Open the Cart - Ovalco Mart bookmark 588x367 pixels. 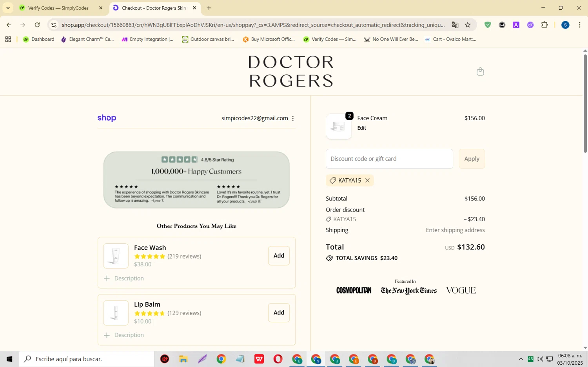[450, 39]
